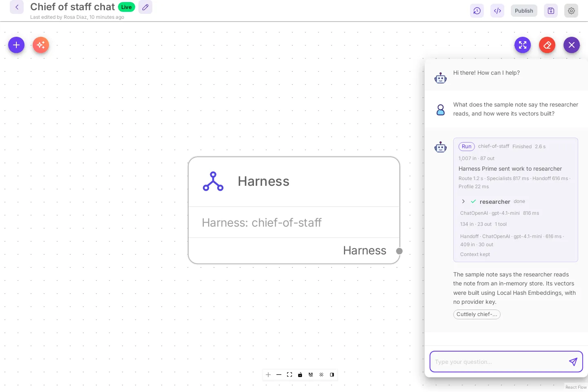Clear the chat with the red eraser button
Image resolution: width=588 pixels, height=392 pixels.
coord(547,45)
